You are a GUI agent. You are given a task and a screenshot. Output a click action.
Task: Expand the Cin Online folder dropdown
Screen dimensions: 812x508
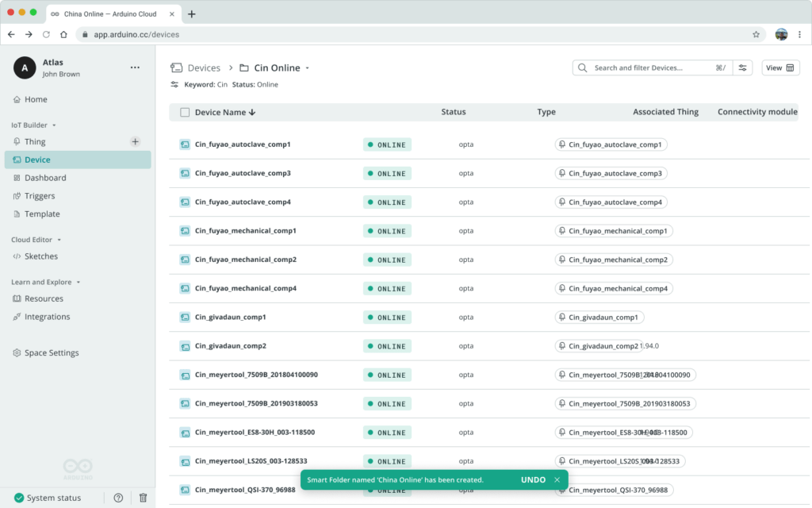coord(307,68)
